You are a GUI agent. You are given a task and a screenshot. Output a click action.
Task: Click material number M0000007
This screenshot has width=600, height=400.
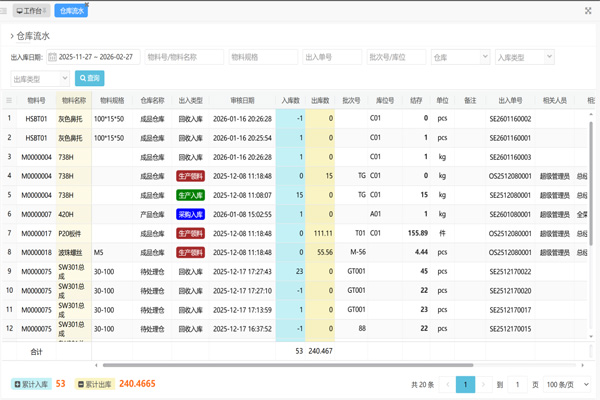click(36, 214)
